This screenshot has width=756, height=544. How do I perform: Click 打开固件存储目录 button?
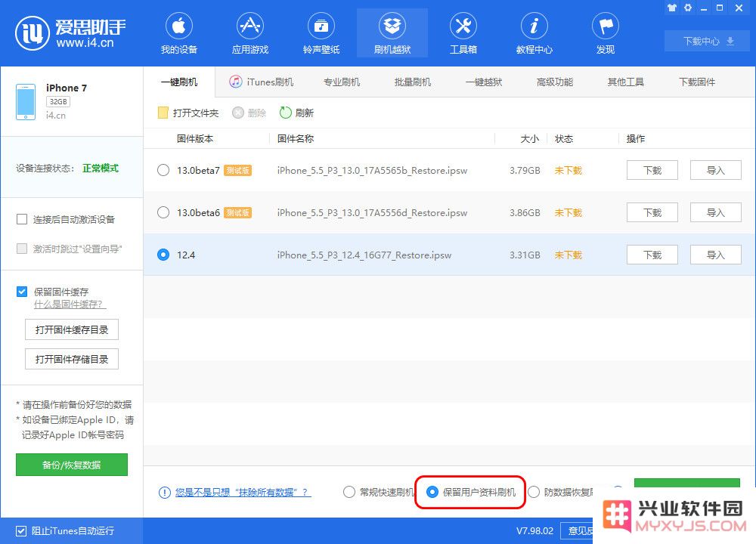pyautogui.click(x=72, y=359)
